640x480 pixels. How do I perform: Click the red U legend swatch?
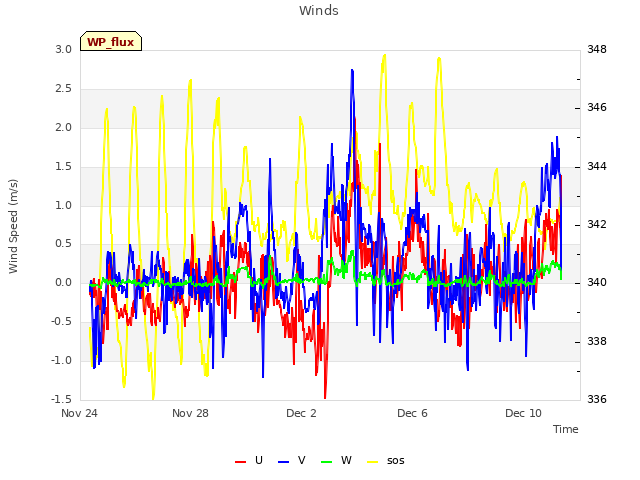(x=240, y=462)
